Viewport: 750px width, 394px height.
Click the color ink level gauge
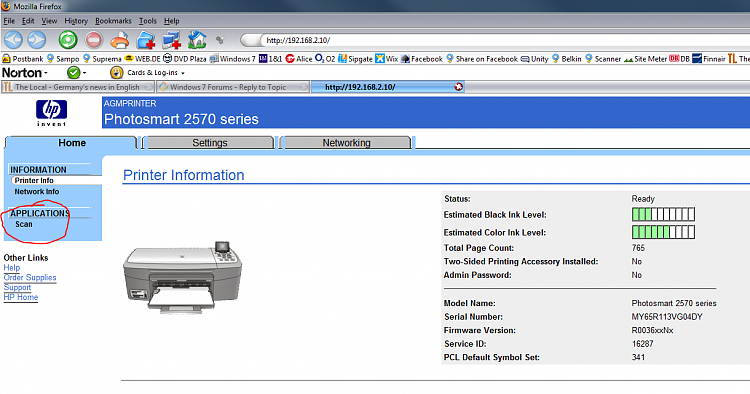pos(663,232)
